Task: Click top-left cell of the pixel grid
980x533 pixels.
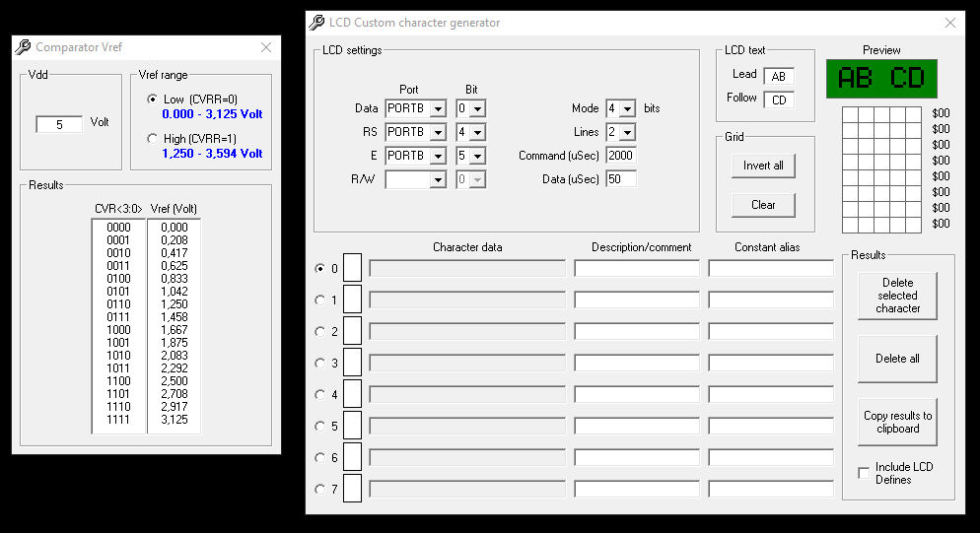Action: pos(850,114)
